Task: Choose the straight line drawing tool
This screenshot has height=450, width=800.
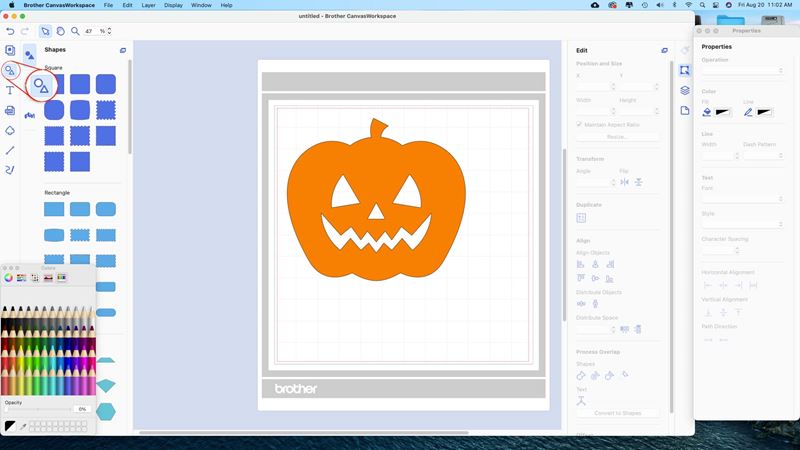Action: (x=10, y=150)
